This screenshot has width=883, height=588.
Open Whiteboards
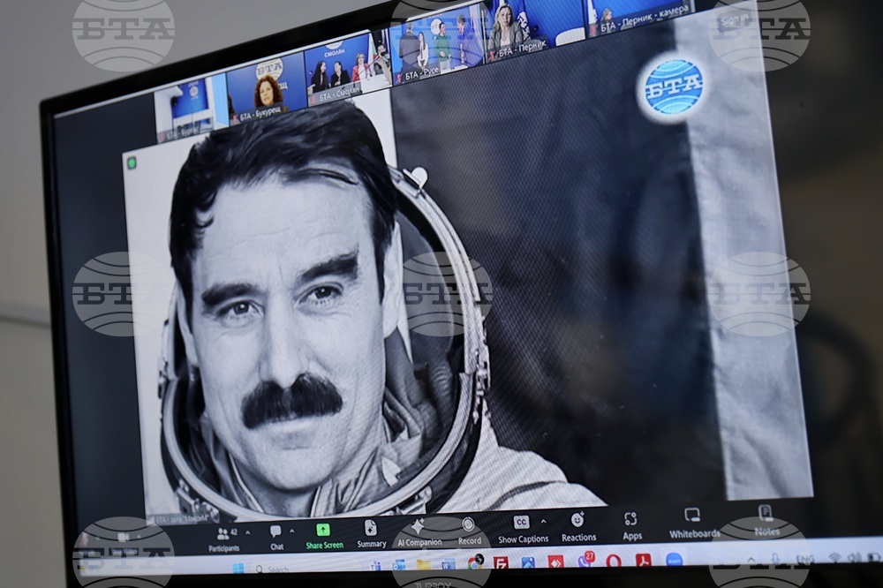694,524
